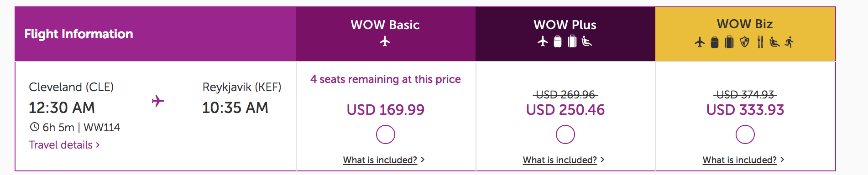Click the yellow WOW Biz header
Image resolution: width=868 pixels, height=175 pixels.
point(745,34)
